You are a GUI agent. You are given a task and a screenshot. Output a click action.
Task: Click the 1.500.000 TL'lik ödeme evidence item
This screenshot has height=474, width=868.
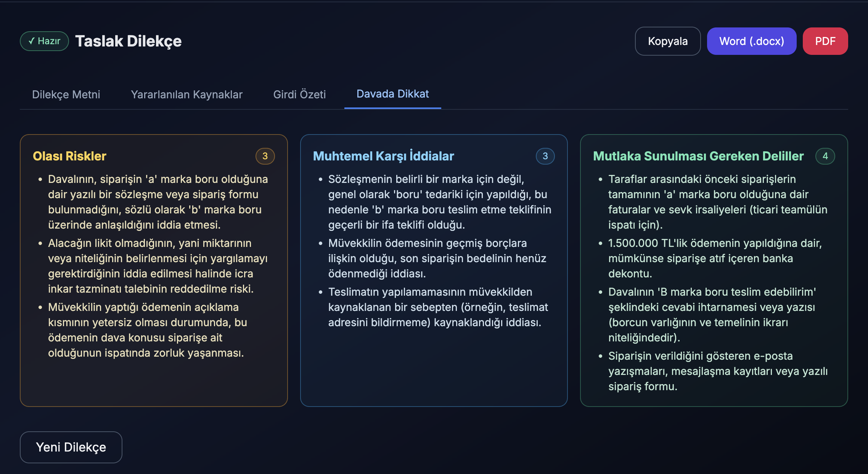coord(715,258)
